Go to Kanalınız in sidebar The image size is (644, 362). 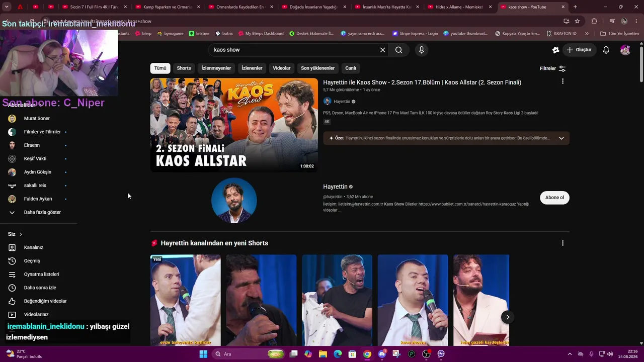pos(34,247)
